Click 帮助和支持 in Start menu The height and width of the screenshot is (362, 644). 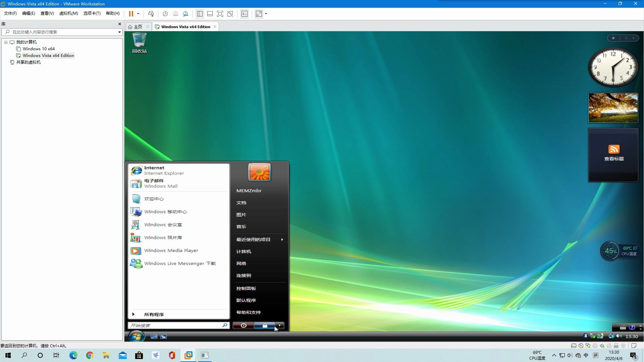(249, 312)
